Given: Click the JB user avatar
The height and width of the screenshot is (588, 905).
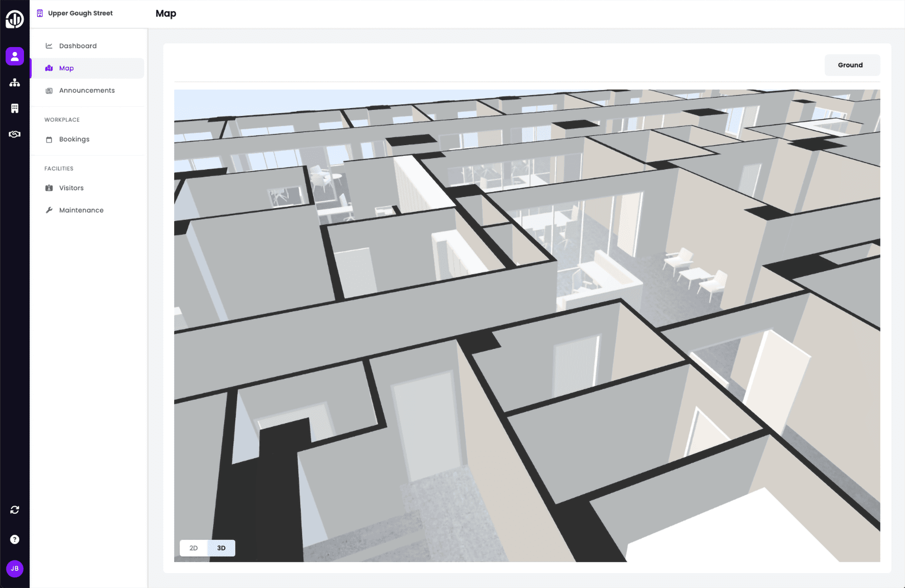Looking at the screenshot, I should click(14, 569).
